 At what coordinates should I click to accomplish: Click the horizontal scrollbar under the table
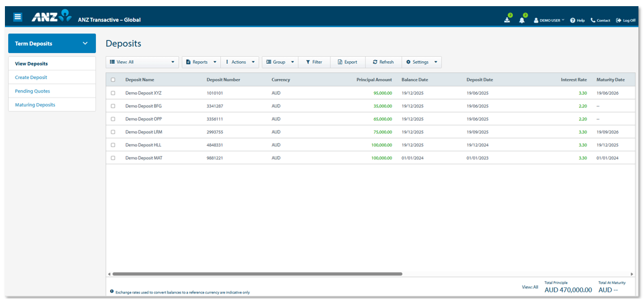[x=257, y=274]
